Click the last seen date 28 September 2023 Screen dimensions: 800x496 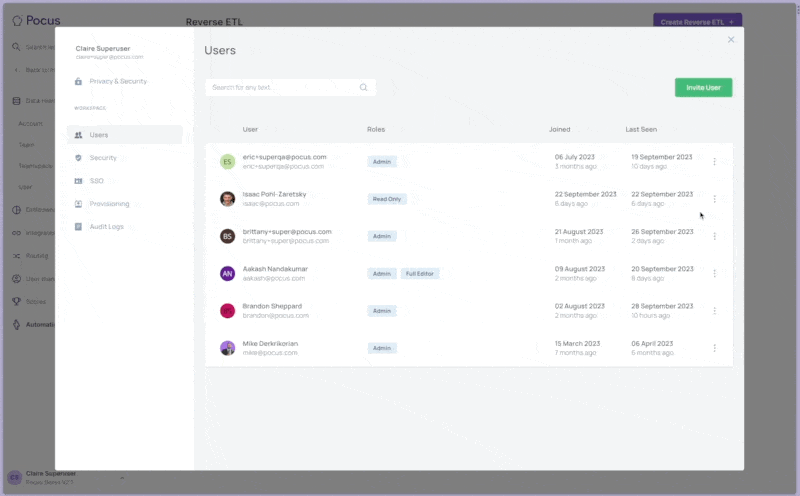coord(662,306)
